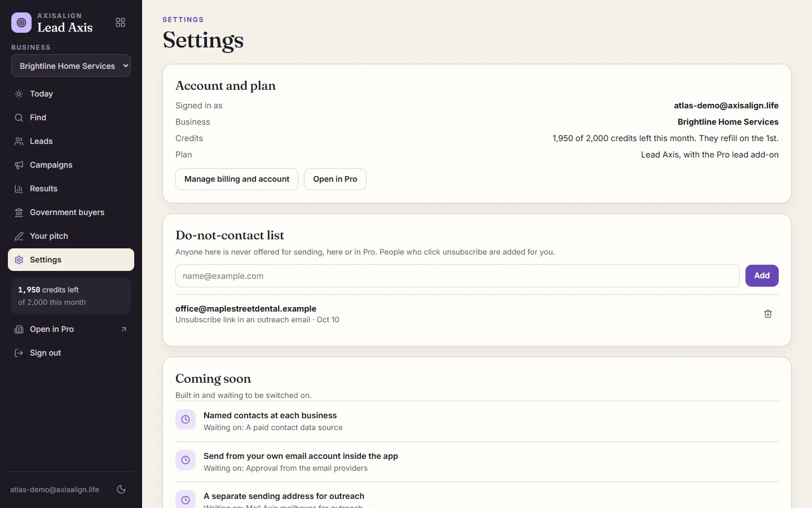Navigate to Leads
Screen dimensions: 812x508
point(71,141)
